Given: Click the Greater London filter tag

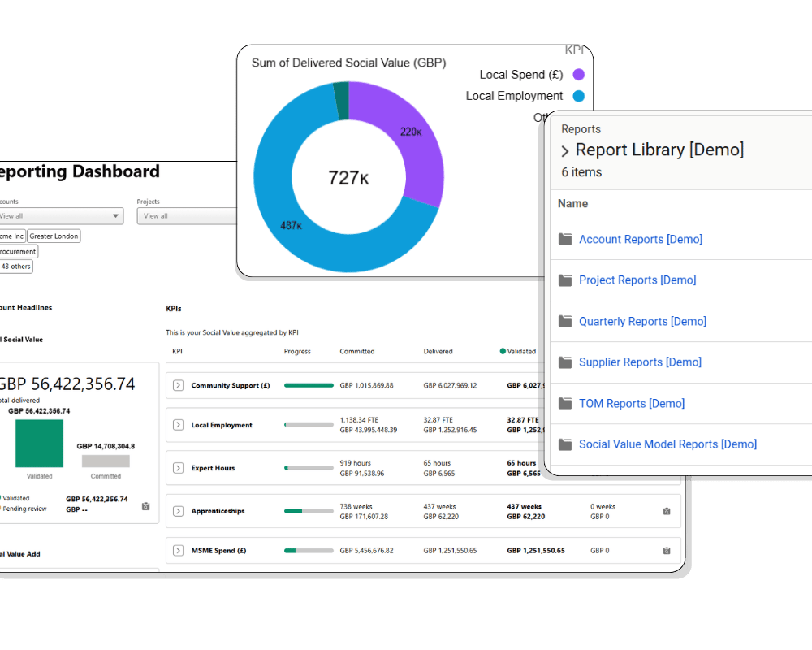Looking at the screenshot, I should pos(54,236).
